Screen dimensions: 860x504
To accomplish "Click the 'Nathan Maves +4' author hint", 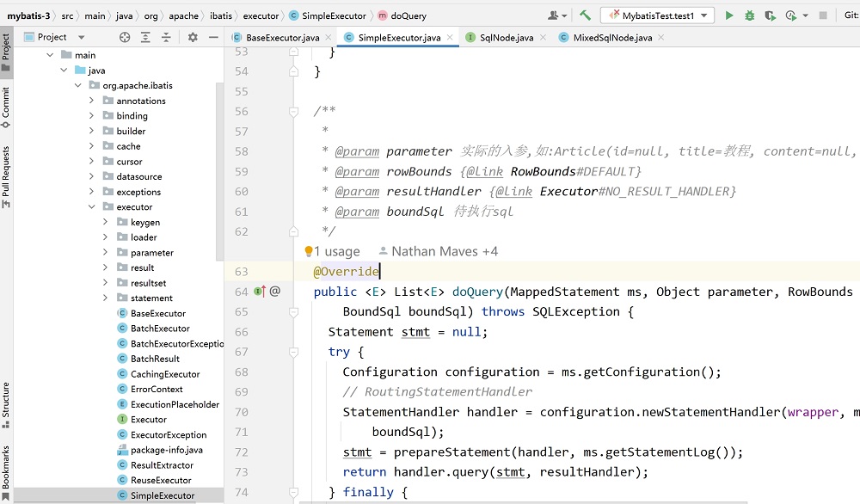I will 439,252.
